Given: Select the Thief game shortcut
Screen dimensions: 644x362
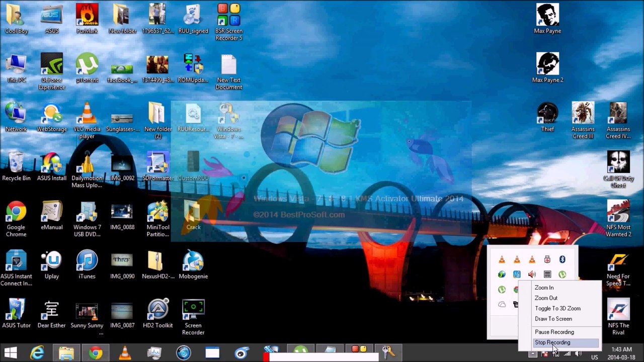Looking at the screenshot, I should pyautogui.click(x=547, y=118).
